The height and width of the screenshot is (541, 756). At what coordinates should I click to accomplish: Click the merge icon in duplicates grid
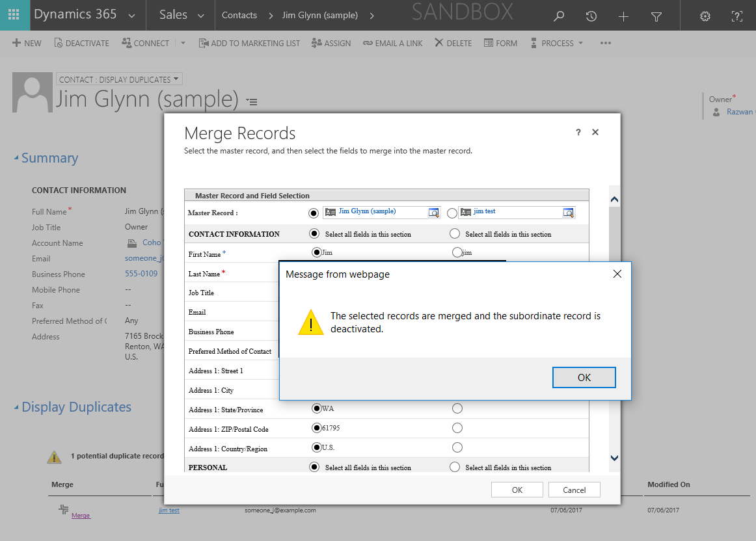pos(63,509)
